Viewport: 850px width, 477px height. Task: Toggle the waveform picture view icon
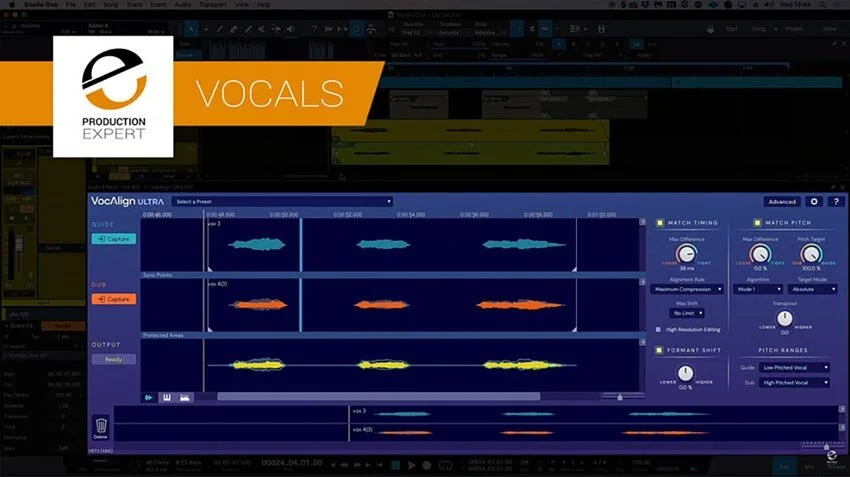185,397
